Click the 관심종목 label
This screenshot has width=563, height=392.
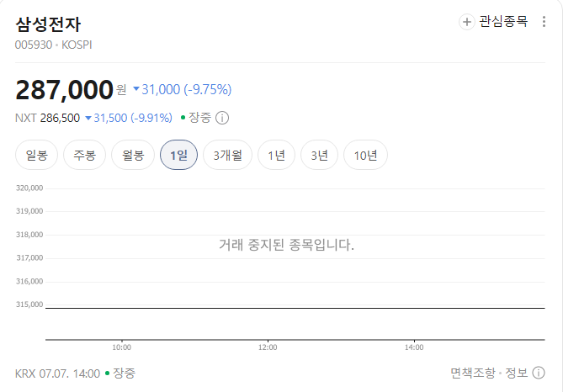coord(503,22)
